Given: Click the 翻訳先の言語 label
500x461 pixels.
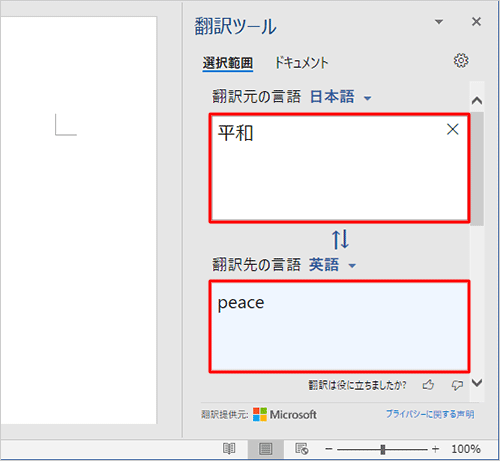Looking at the screenshot, I should click(x=256, y=265).
